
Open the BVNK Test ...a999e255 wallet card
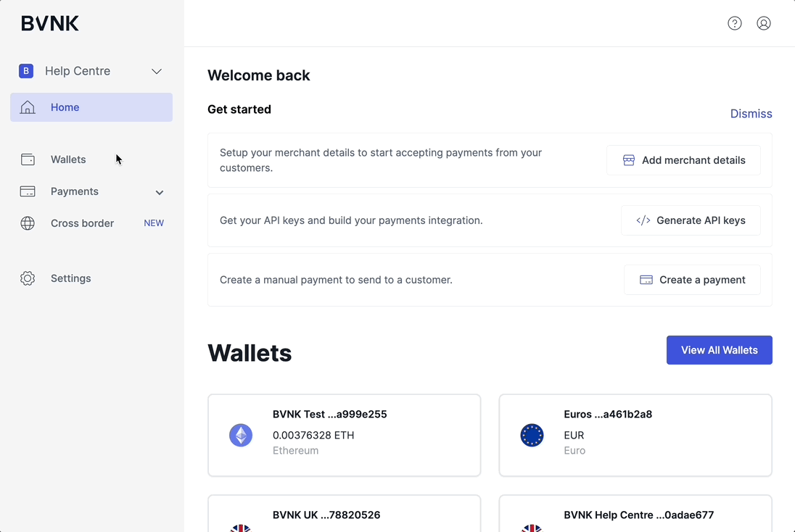coord(345,435)
